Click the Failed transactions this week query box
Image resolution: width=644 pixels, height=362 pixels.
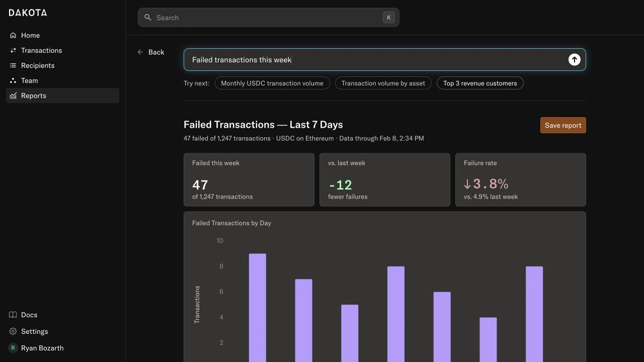(x=385, y=60)
